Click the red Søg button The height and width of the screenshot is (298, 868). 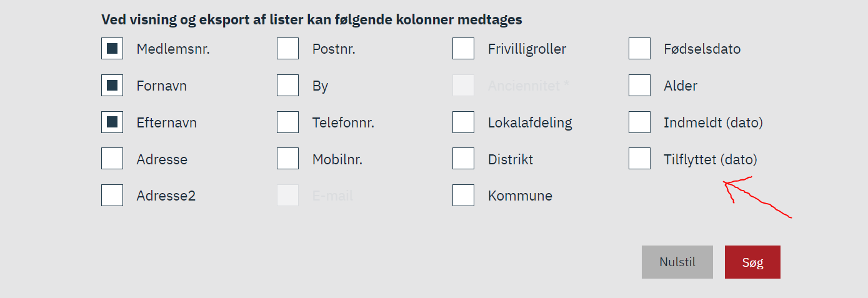(752, 262)
